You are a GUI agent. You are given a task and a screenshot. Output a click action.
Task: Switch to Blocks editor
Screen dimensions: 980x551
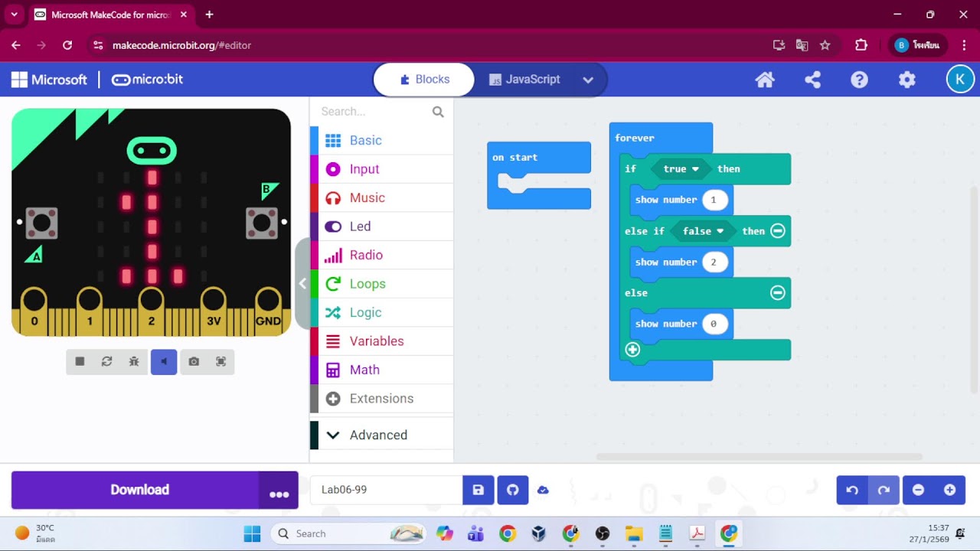pyautogui.click(x=424, y=80)
